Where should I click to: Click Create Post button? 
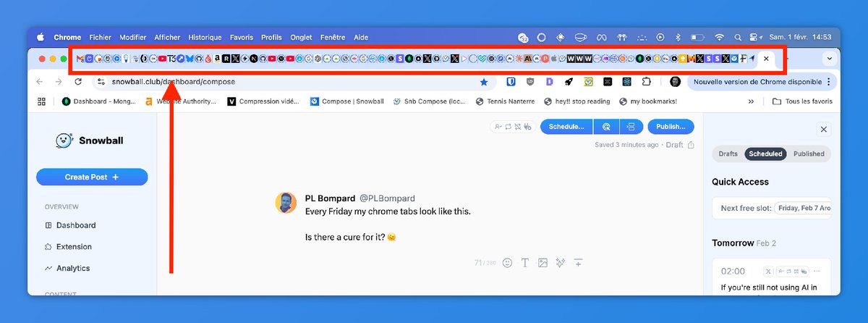click(x=92, y=177)
